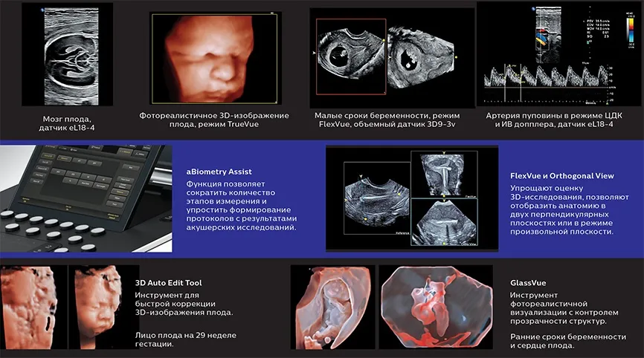Open the fetal brain ultrasound image
This screenshot has height=358, width=644.
68,54
